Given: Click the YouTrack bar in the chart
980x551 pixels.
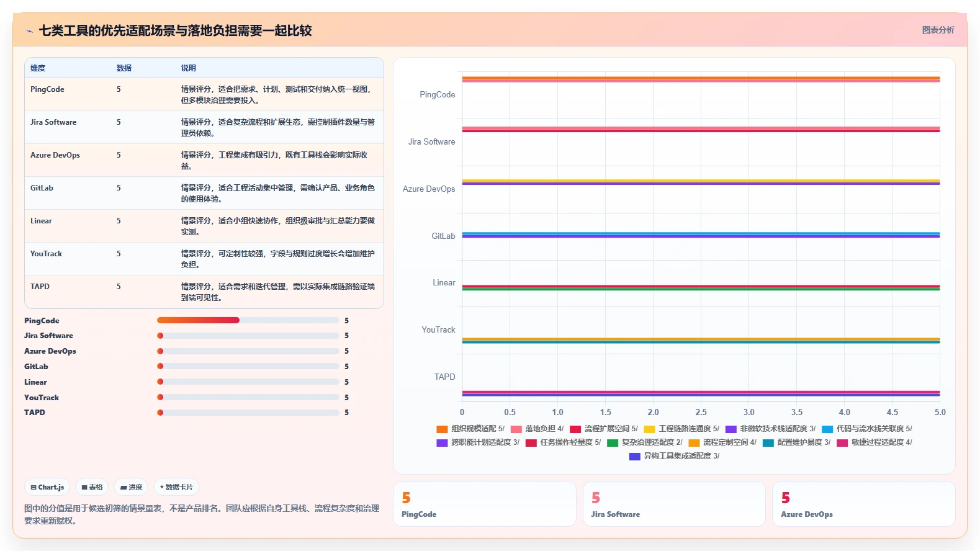Looking at the screenshot, I should tap(701, 341).
